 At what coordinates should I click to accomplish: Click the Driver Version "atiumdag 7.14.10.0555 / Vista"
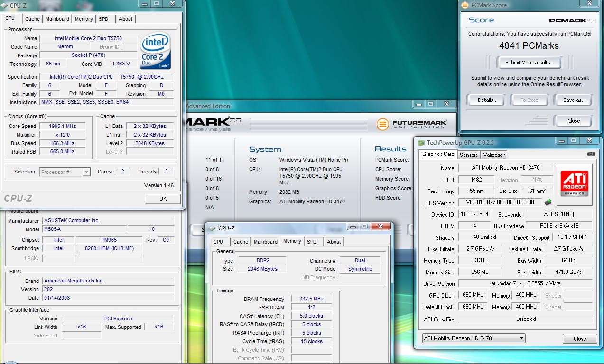(x=526, y=283)
